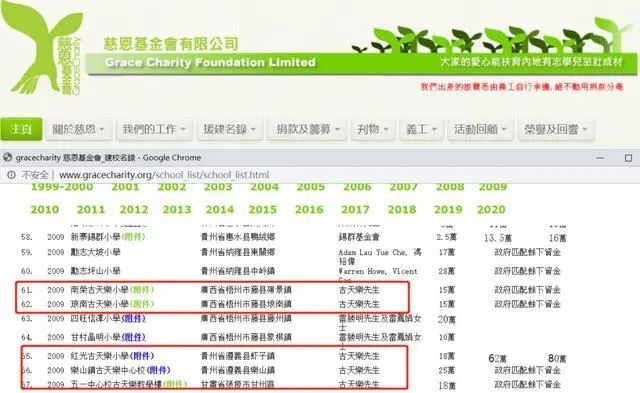Open the 刊物 menu

373,129
